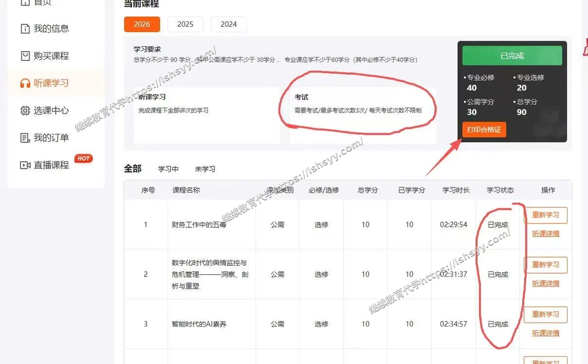
Task: Click the 序号 column header
Action: pyautogui.click(x=148, y=190)
